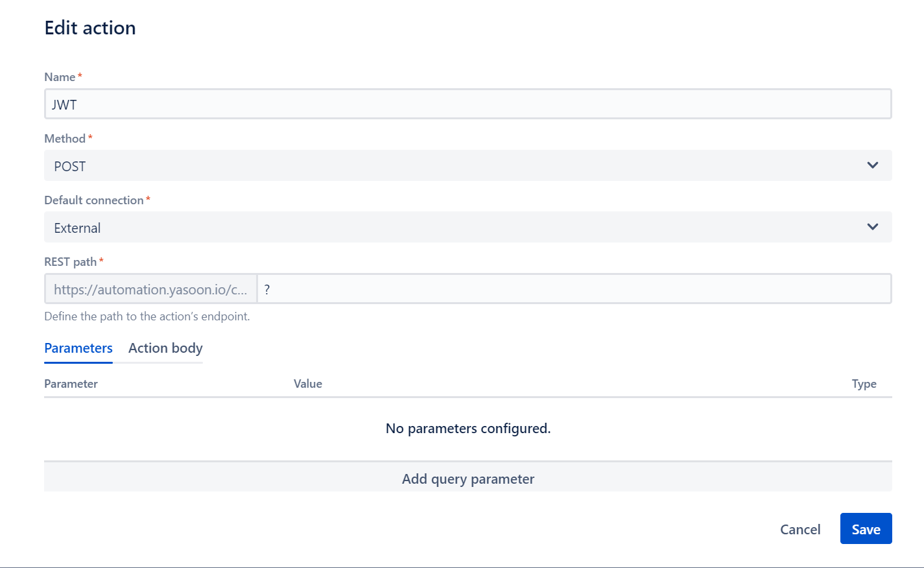Click the Type column header
This screenshot has width=924, height=568.
(x=864, y=383)
